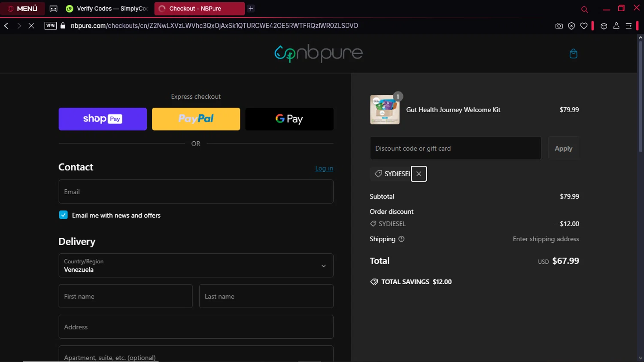The width and height of the screenshot is (644, 362).
Task: Click the Apply discount button
Action: pos(563,148)
